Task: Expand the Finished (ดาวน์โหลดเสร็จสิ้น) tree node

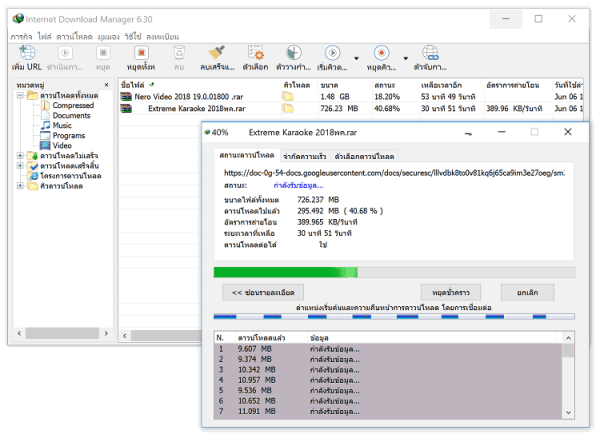Action: [20, 166]
